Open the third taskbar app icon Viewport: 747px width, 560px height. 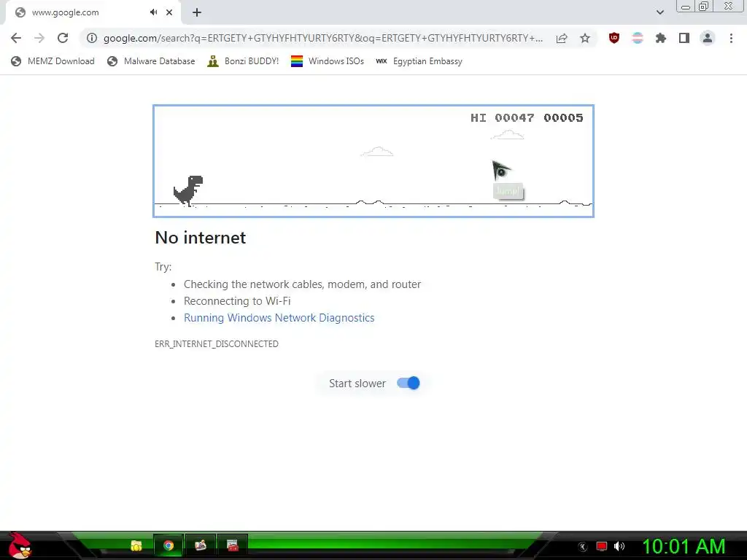coord(201,545)
